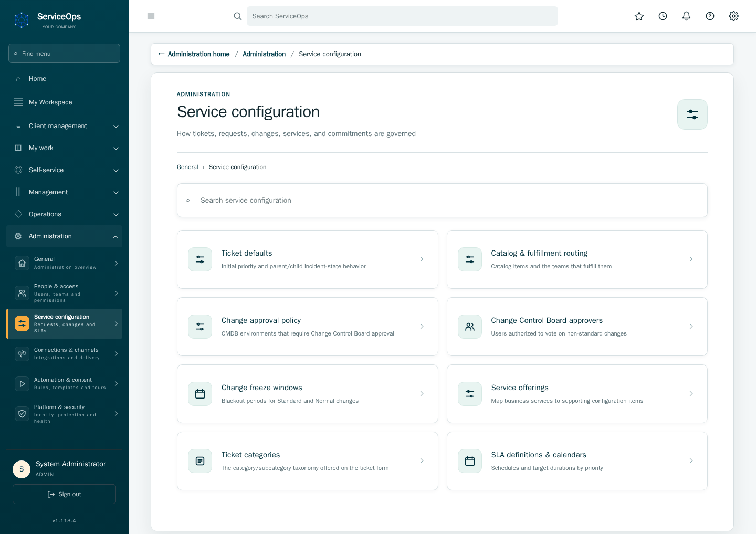This screenshot has width=756, height=534.
Task: Open the Service offerings card
Action: 577,394
